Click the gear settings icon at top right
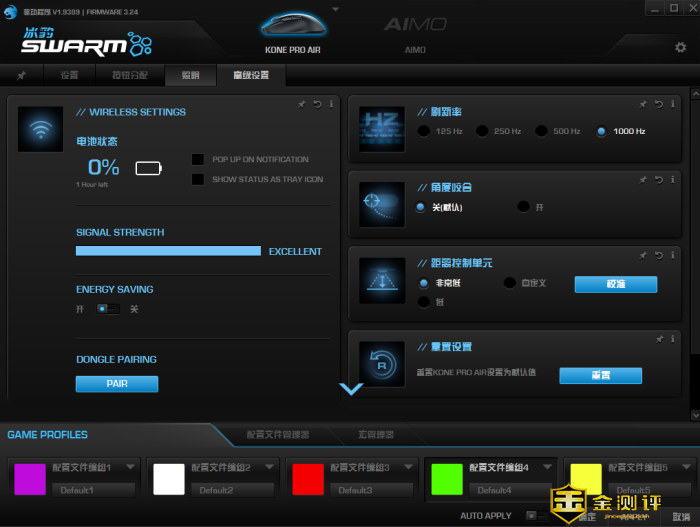Image resolution: width=700 pixels, height=527 pixels. click(x=682, y=48)
